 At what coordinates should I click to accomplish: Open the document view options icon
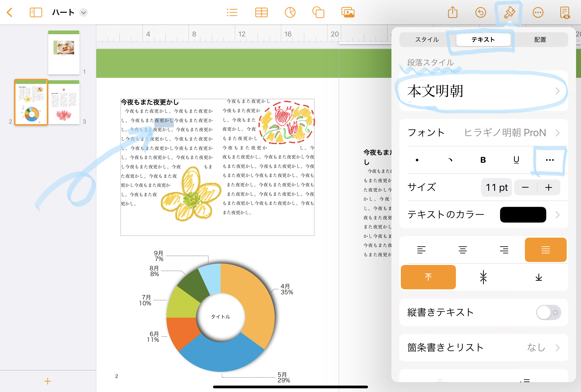pyautogui.click(x=565, y=13)
